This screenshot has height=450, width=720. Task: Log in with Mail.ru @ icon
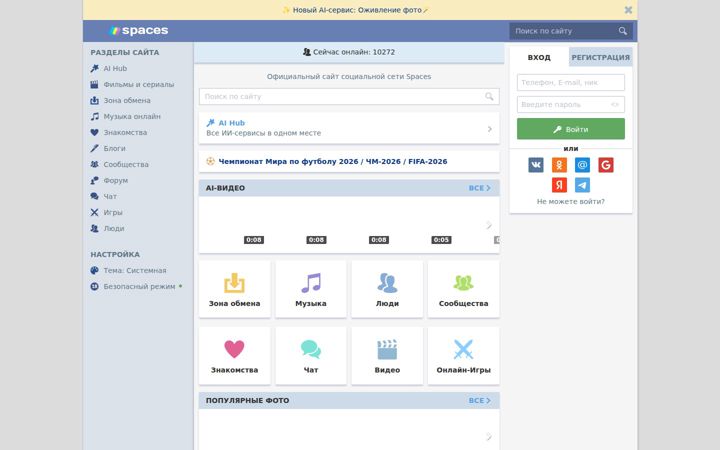pyautogui.click(x=582, y=165)
